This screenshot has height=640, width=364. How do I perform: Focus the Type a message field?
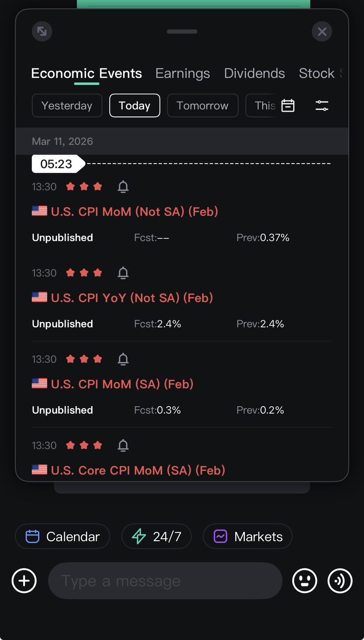(165, 581)
